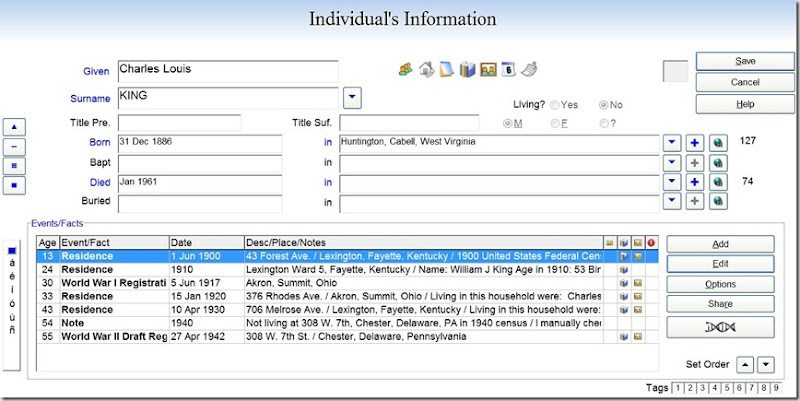Toggle tag 1
This screenshot has height=401, width=800.
678,388
